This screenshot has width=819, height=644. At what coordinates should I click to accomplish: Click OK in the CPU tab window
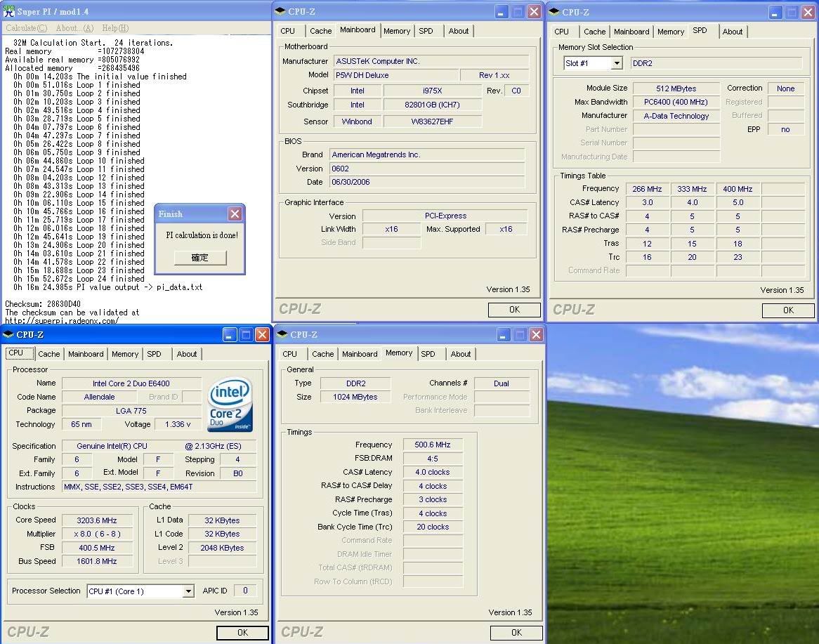coord(242,633)
